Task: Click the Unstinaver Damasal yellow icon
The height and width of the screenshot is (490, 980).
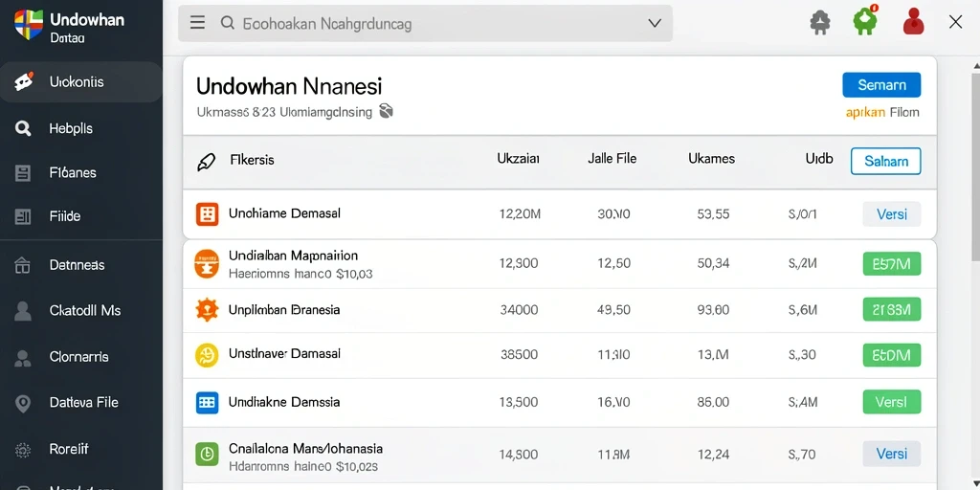Action: (207, 355)
